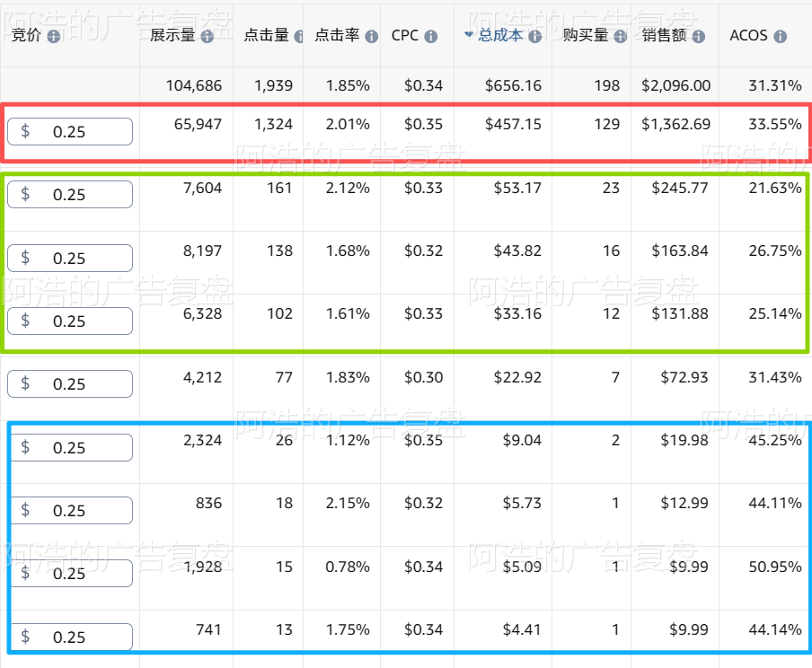Edit bid field in the 1,928 impressions row
The height and width of the screenshot is (668, 812).
(x=72, y=573)
